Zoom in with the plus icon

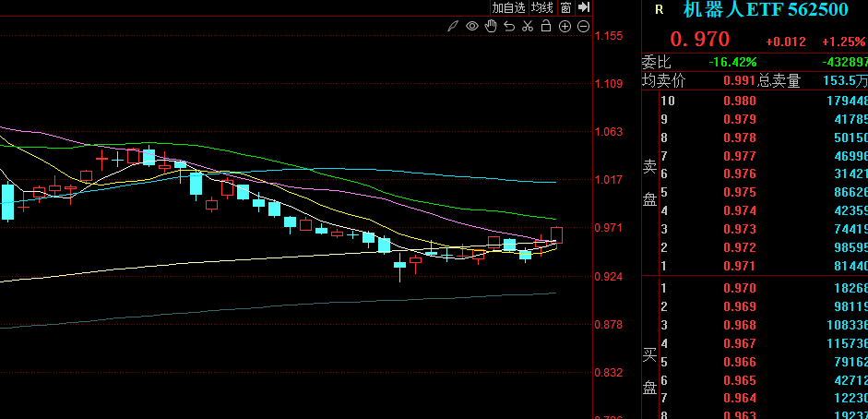(565, 26)
